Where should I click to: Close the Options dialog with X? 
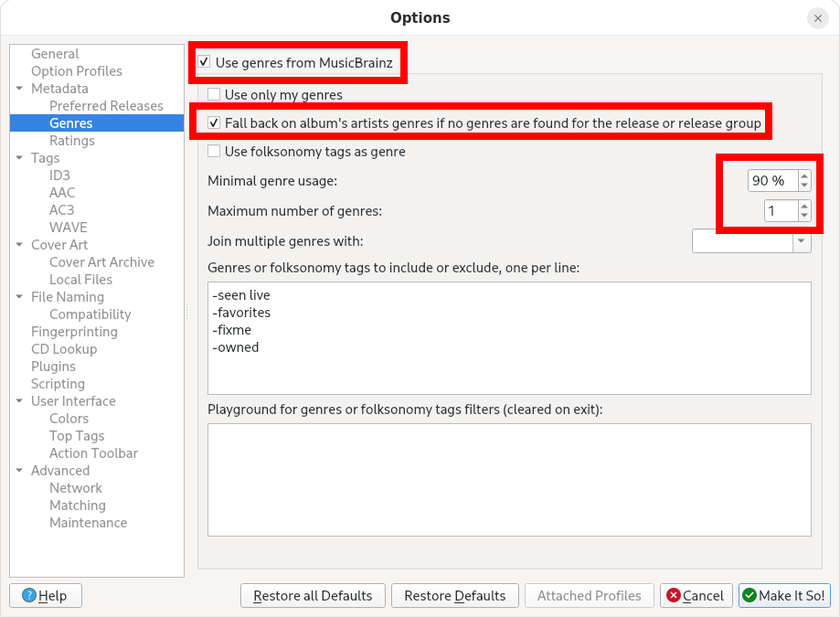coord(817,18)
